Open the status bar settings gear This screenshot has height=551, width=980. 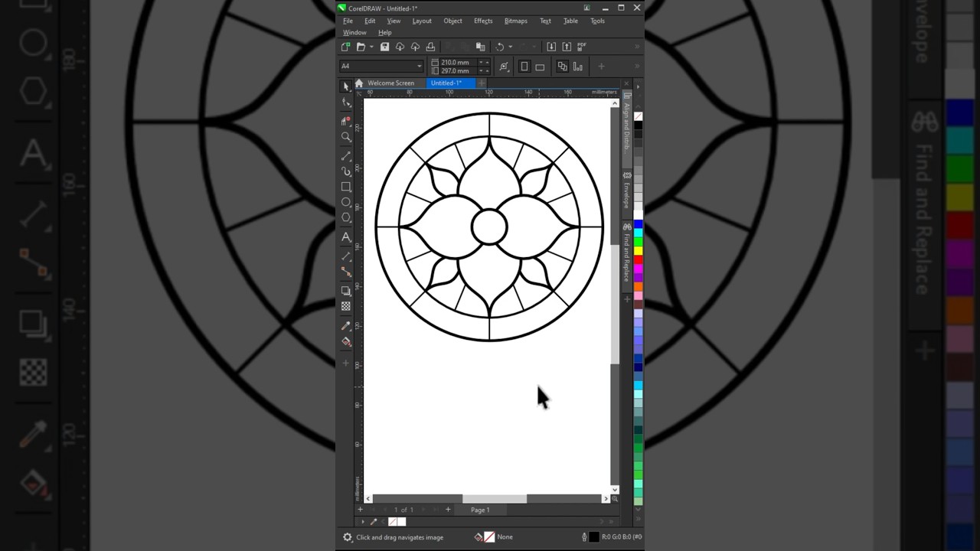348,537
